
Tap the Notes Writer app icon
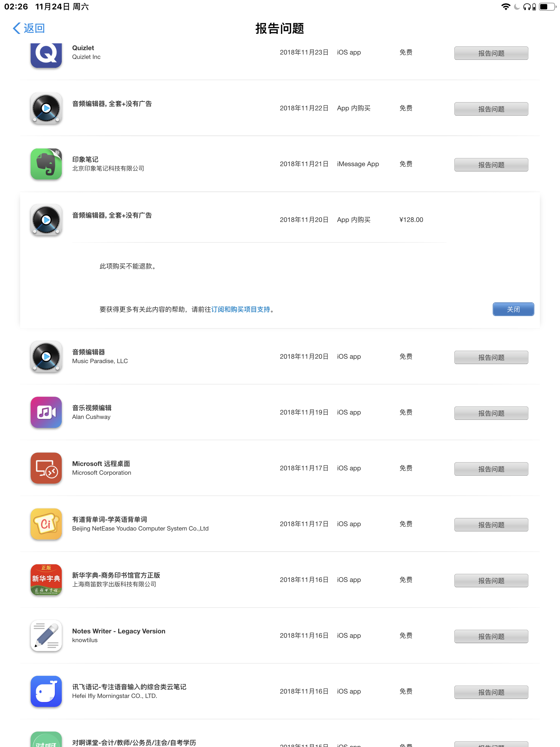click(x=46, y=635)
